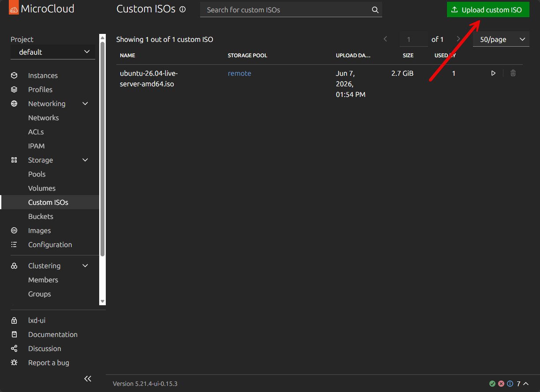Click the Profiles layers icon
The height and width of the screenshot is (392, 540).
pyautogui.click(x=14, y=89)
